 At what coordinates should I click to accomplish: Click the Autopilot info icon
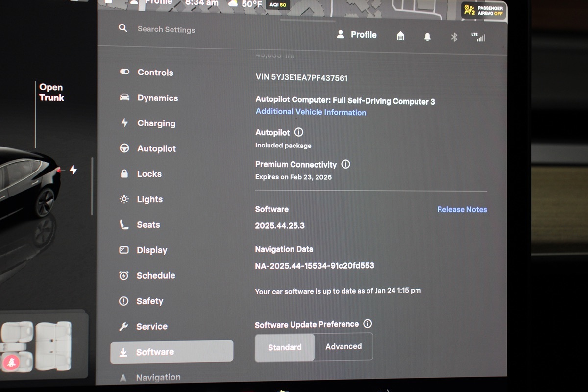(299, 132)
